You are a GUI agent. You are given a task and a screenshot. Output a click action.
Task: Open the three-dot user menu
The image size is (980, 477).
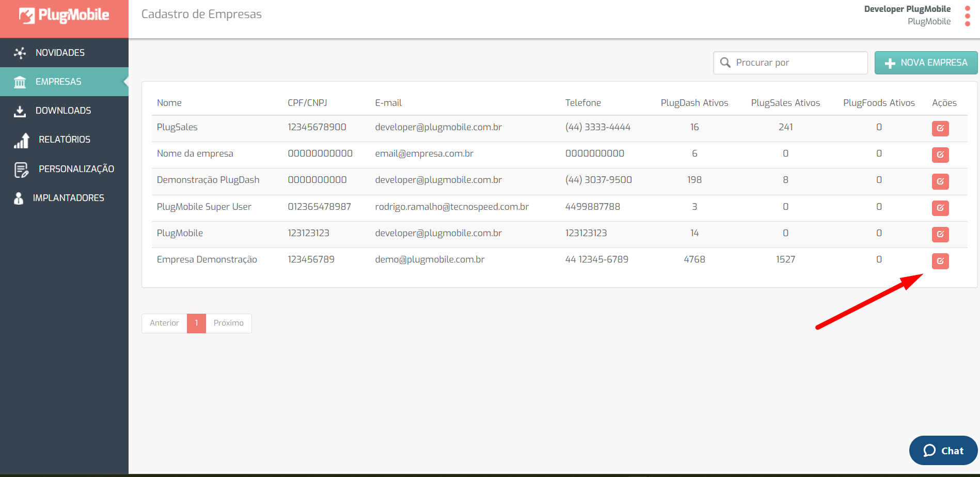(968, 16)
